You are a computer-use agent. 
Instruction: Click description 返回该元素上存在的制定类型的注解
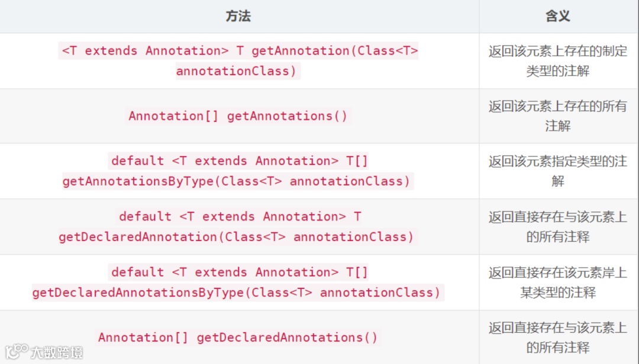[557, 61]
